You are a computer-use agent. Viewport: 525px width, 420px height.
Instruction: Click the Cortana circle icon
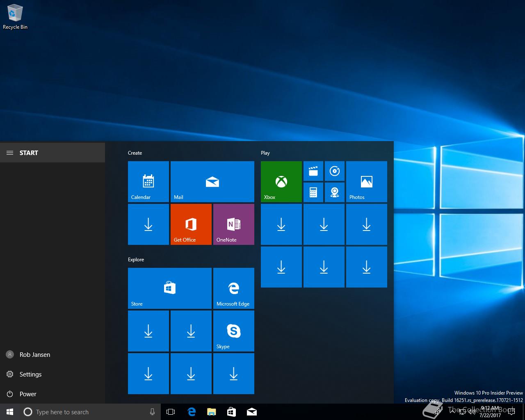click(28, 412)
